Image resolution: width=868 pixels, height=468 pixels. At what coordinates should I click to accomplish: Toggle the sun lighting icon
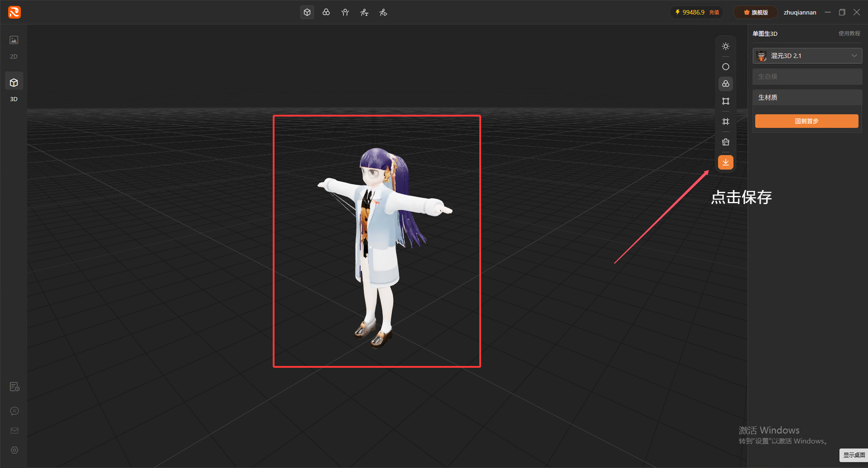tap(726, 46)
